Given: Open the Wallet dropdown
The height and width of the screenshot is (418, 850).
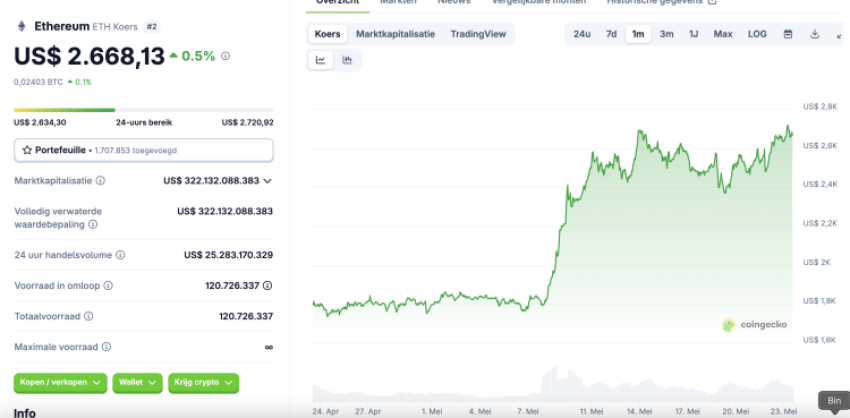Looking at the screenshot, I should [138, 382].
